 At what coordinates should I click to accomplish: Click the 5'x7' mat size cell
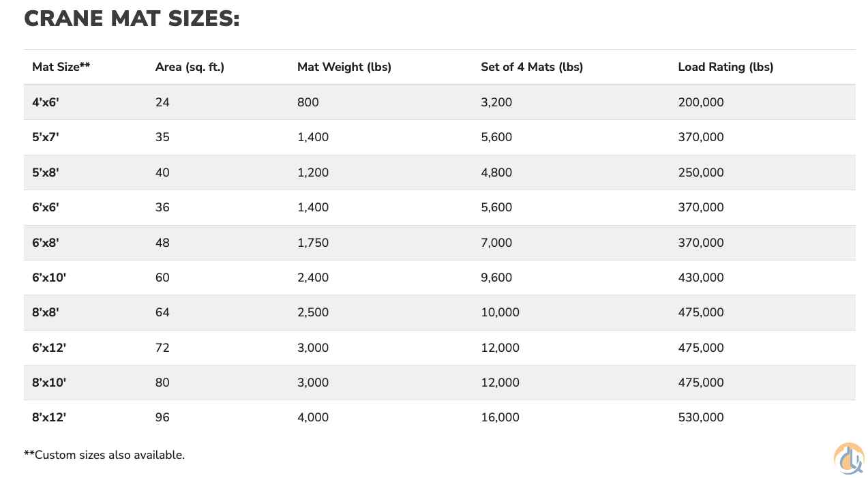(46, 137)
